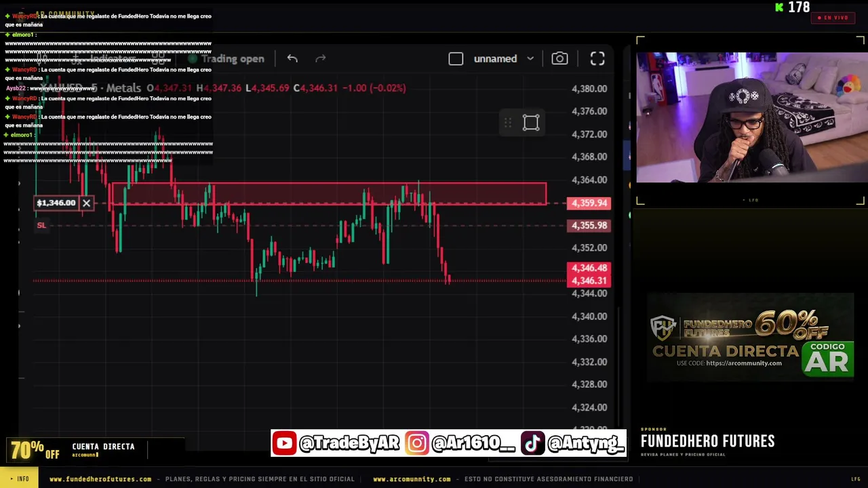
Task: Click the @Antyng_ TikTok handle
Action: click(x=586, y=443)
